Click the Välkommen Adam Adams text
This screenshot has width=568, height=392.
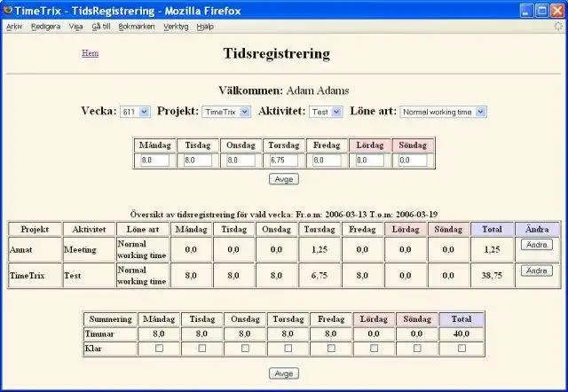click(x=284, y=90)
